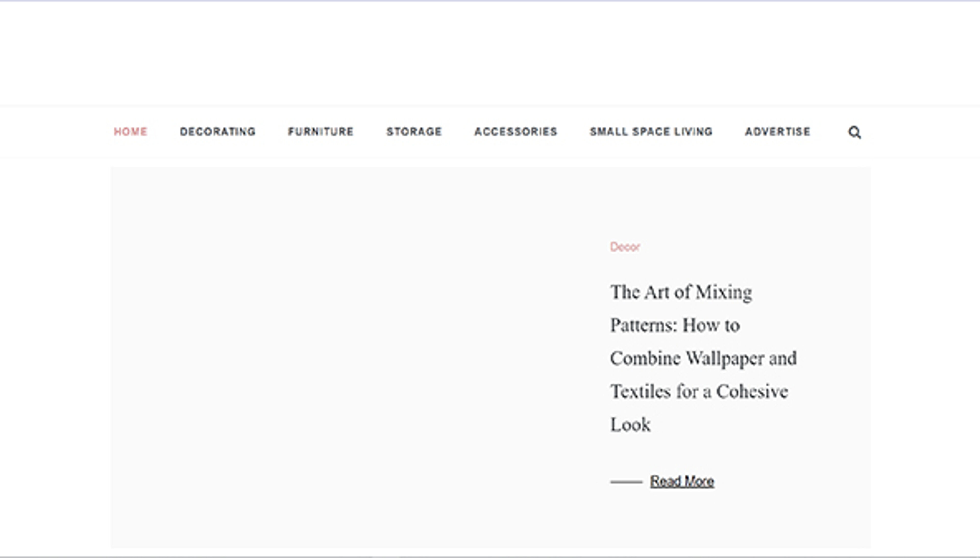Click the Advertise menu item

click(x=777, y=132)
